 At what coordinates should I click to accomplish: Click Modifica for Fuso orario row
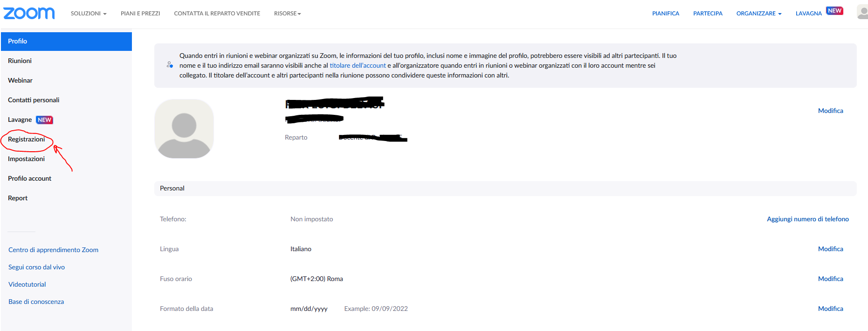coord(831,279)
